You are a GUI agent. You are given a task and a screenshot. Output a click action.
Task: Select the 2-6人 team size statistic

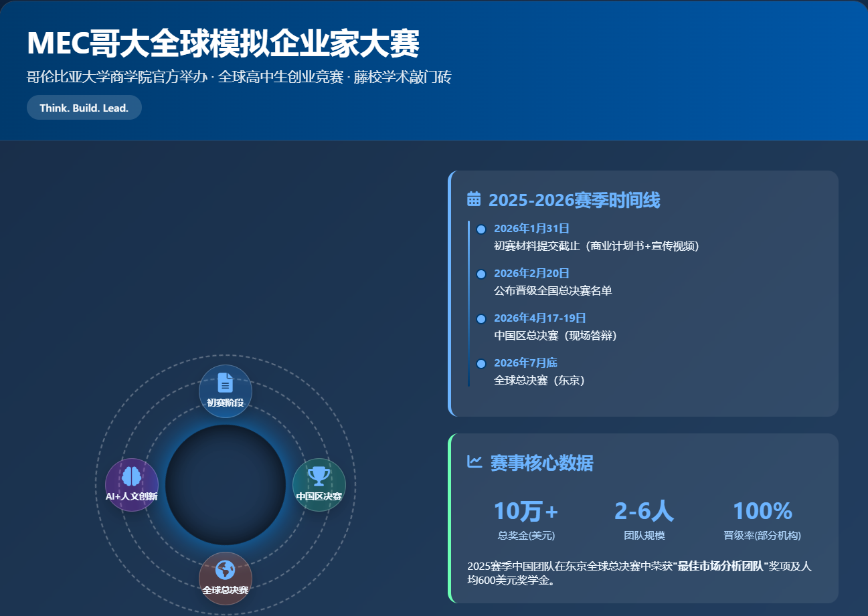coord(644,512)
